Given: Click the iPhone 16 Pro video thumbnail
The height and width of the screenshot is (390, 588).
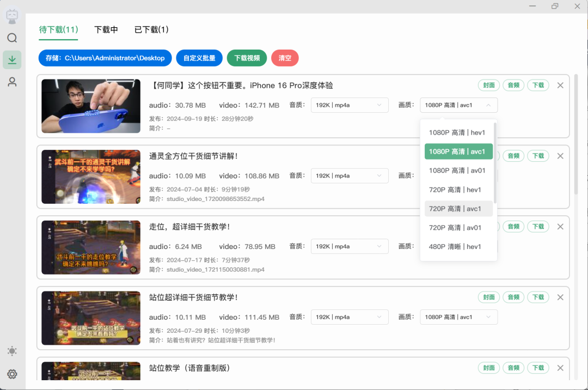Looking at the screenshot, I should click(91, 106).
